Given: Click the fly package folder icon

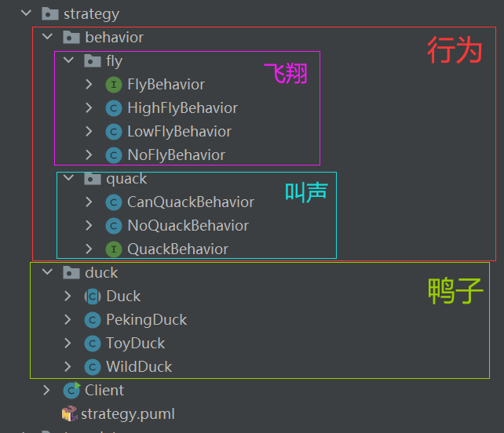Looking at the screenshot, I should coord(93,61).
